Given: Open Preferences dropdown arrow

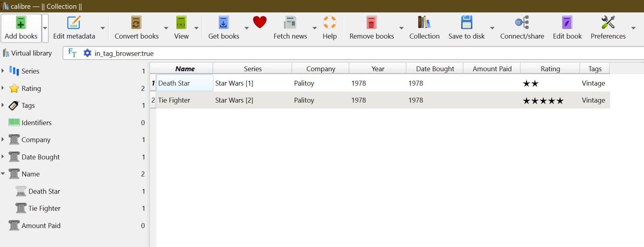Looking at the screenshot, I should [x=633, y=28].
